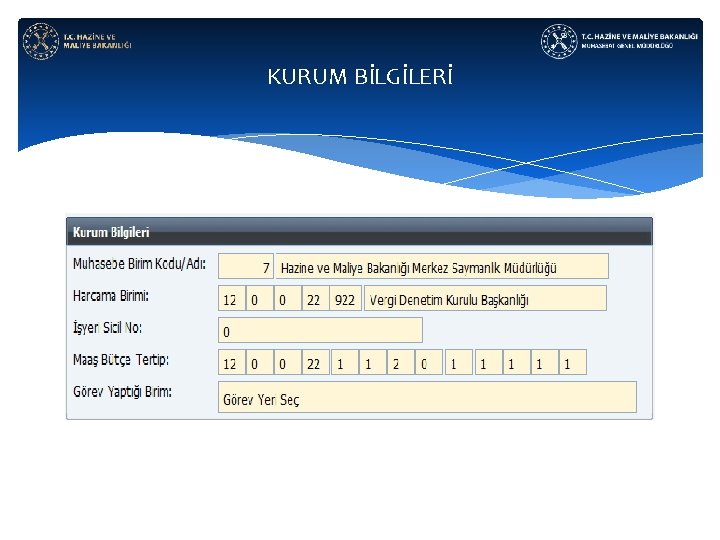Click the Kurum Bilgileri panel header

point(359,232)
